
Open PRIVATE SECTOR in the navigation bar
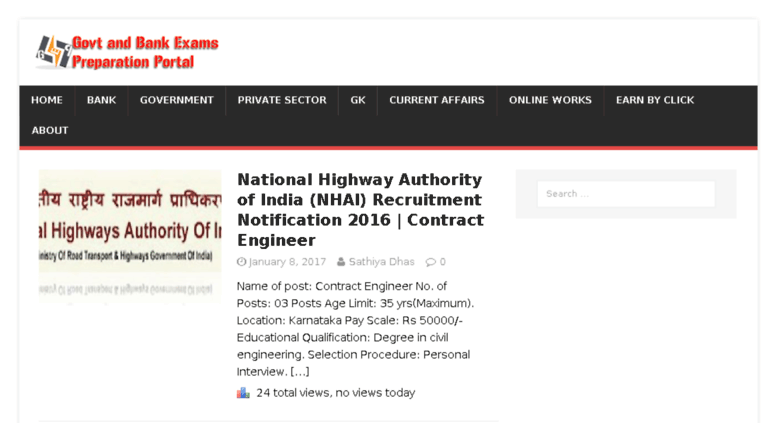pos(282,101)
